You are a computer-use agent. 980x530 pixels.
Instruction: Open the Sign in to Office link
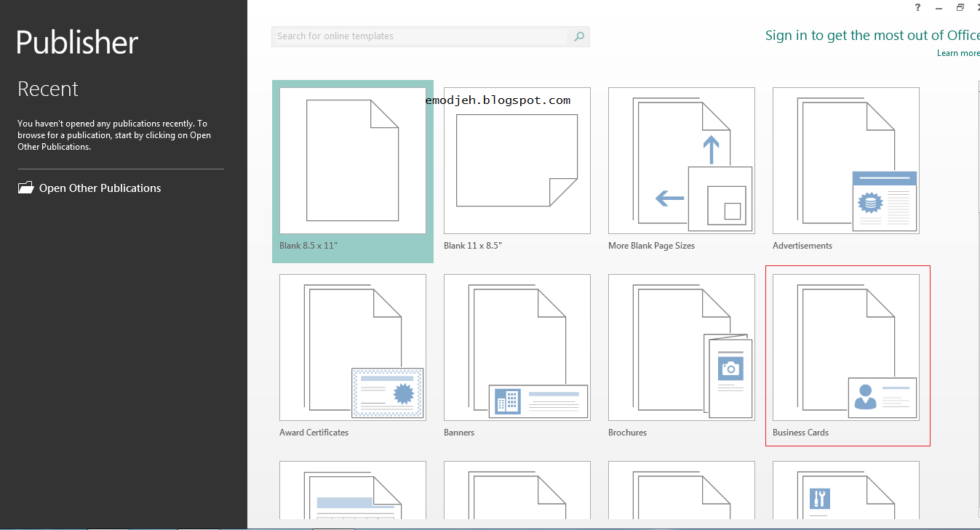[872, 36]
